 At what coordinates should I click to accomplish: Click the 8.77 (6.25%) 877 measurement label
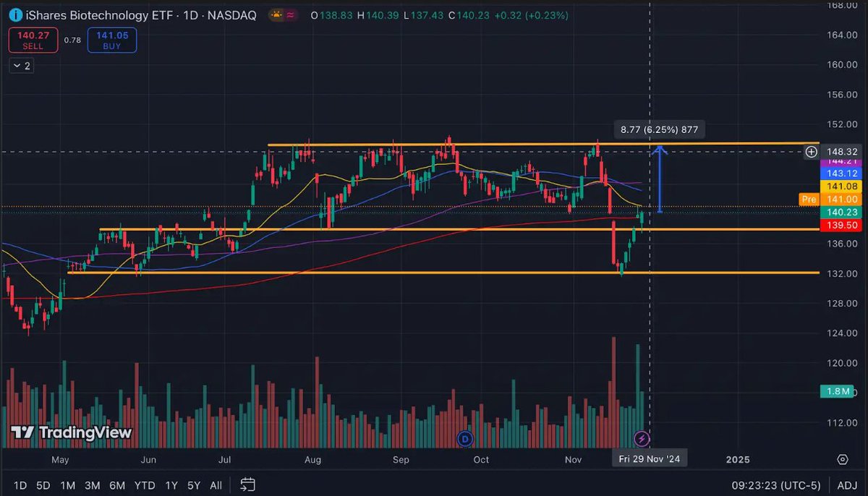(659, 130)
